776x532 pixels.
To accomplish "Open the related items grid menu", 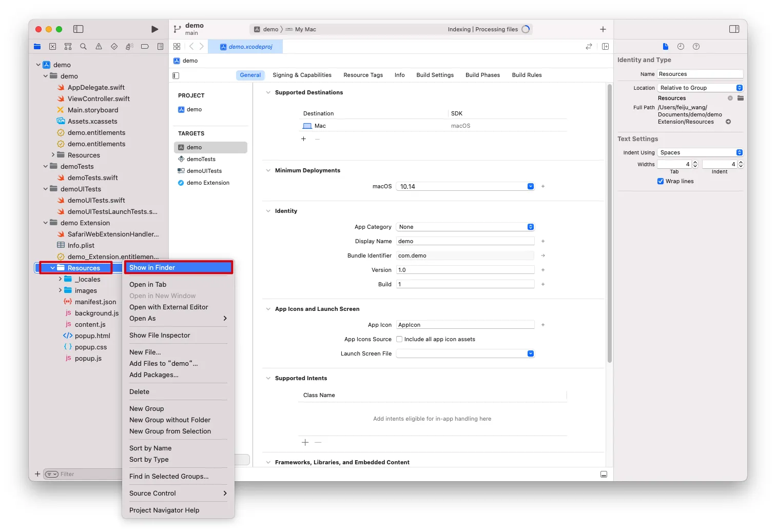I will (177, 47).
